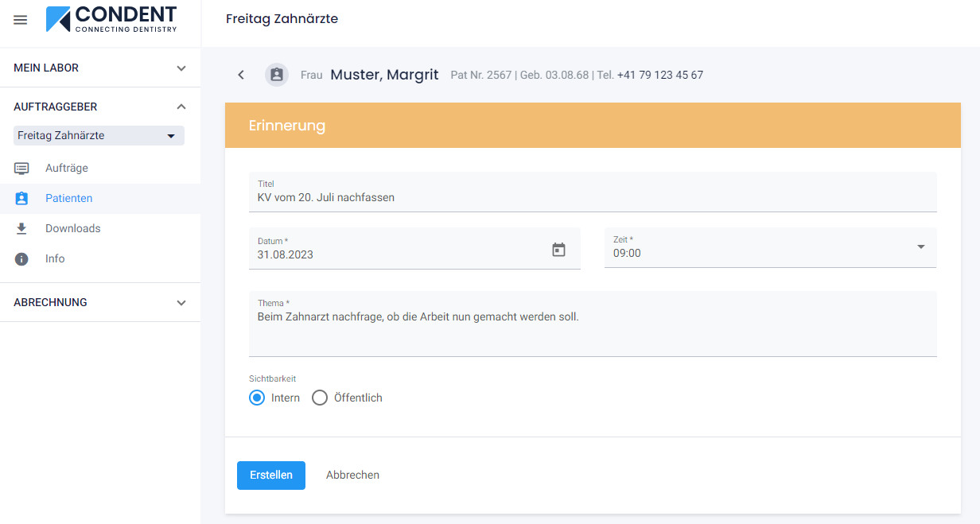Click Erstellen to create the reminder
The height and width of the screenshot is (524, 980).
pyautogui.click(x=271, y=475)
